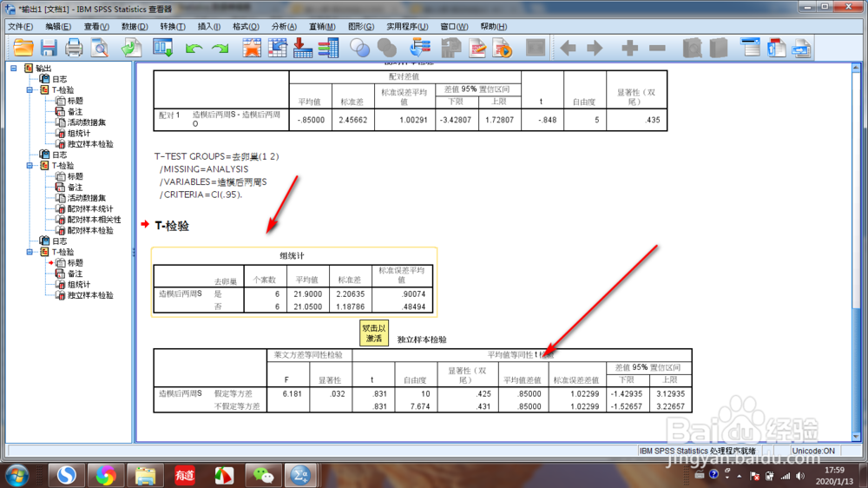Viewport: 868px width, 488px height.
Task: Insert a title with the red-topped document icon
Action: (777, 48)
